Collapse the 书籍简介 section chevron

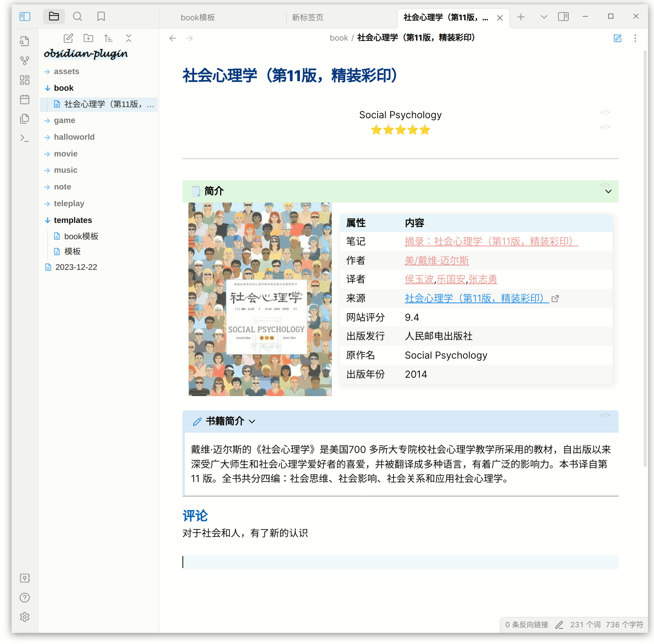252,422
